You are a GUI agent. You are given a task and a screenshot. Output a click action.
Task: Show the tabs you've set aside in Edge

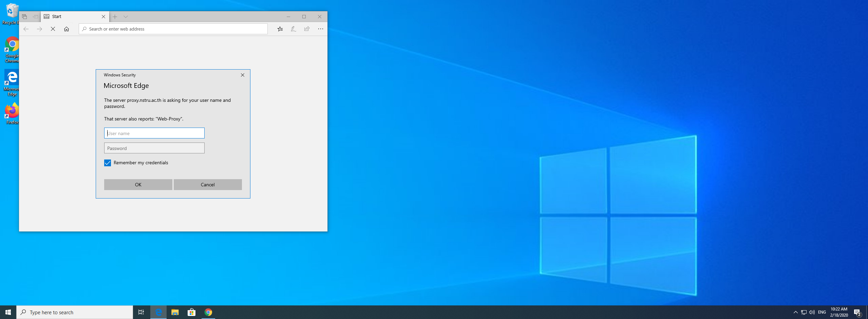(24, 17)
